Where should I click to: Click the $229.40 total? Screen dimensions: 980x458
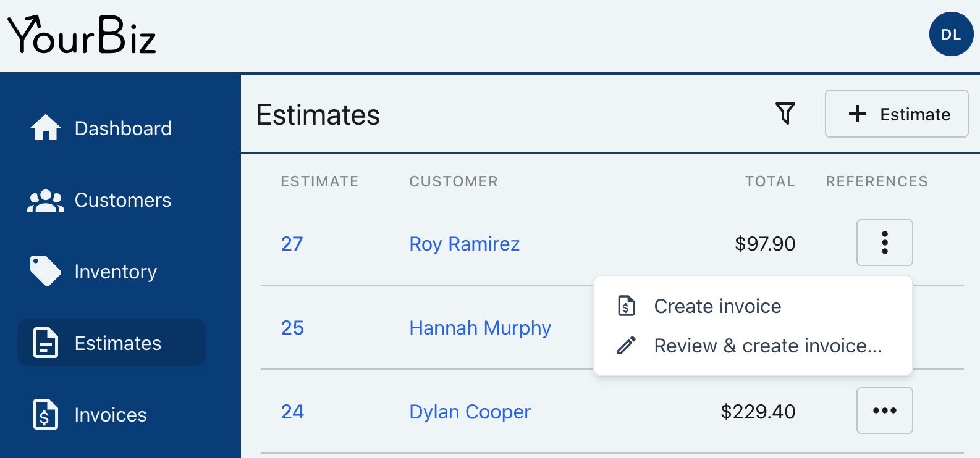pyautogui.click(x=758, y=412)
